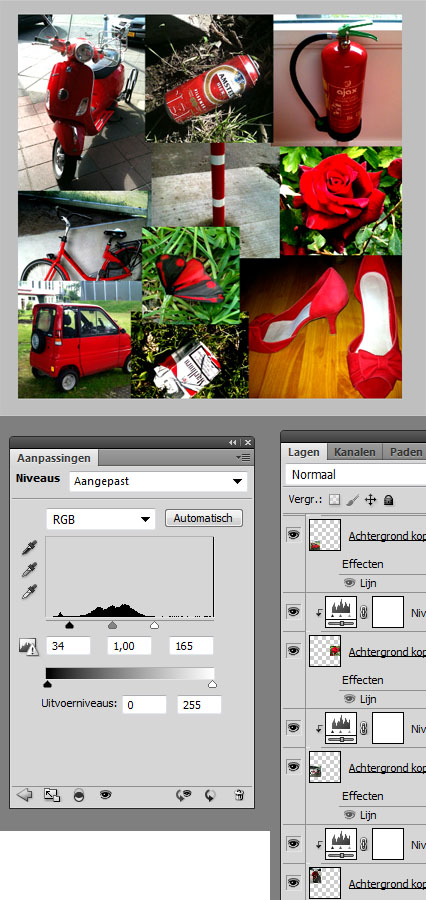
Task: Lock image pixels with the brush icon
Action: coord(353,500)
